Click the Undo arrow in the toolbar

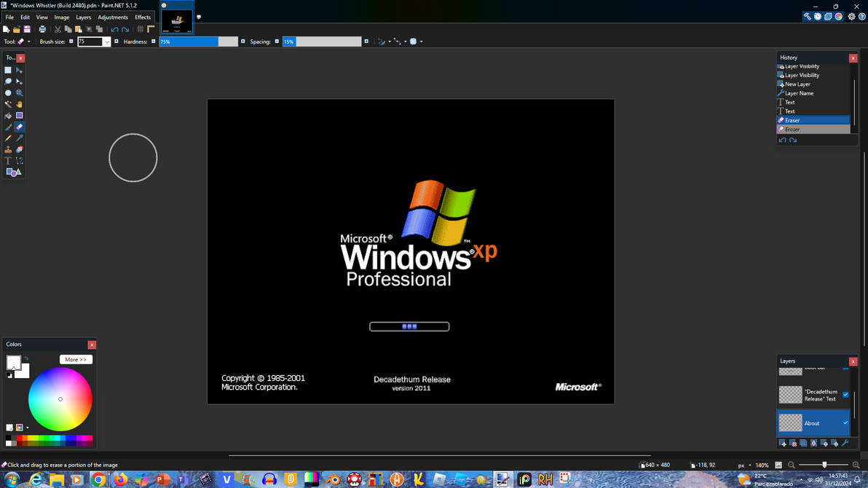(x=114, y=29)
